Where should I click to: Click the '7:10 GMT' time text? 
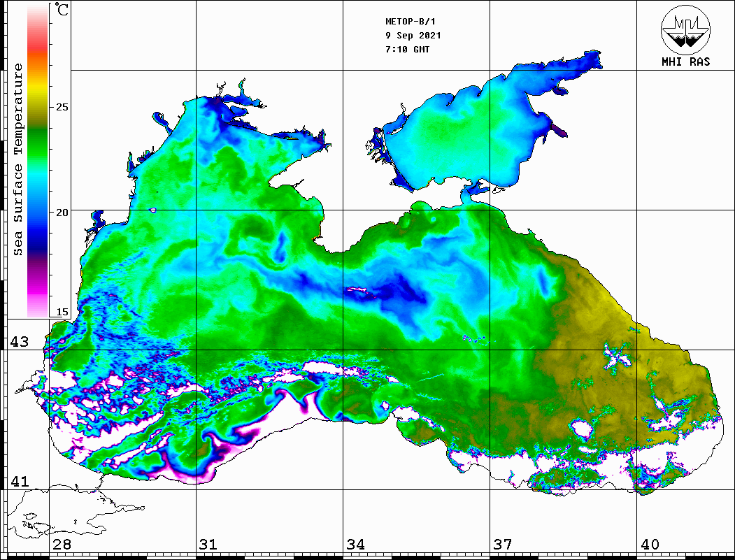[407, 49]
